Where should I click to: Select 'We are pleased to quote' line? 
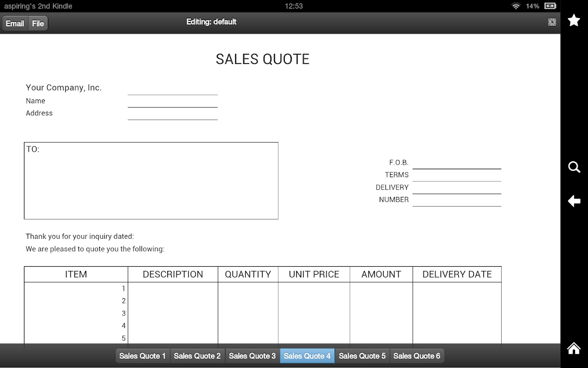click(95, 249)
